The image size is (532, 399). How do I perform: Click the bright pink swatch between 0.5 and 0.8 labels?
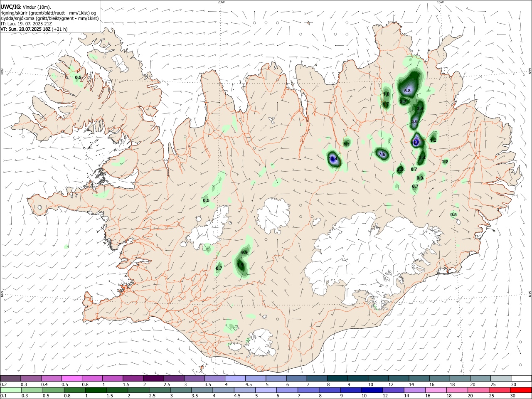tap(71, 379)
